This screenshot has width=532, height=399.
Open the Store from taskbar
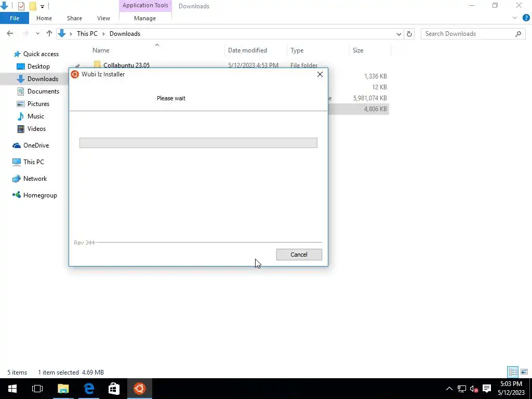coord(114,389)
